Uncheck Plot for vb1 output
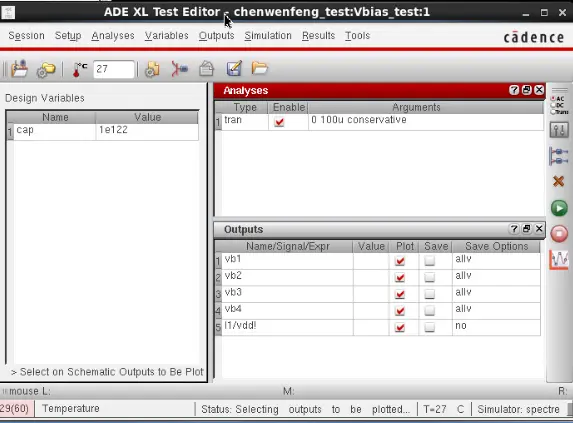Viewport: 573px width, 423px height. click(x=400, y=260)
